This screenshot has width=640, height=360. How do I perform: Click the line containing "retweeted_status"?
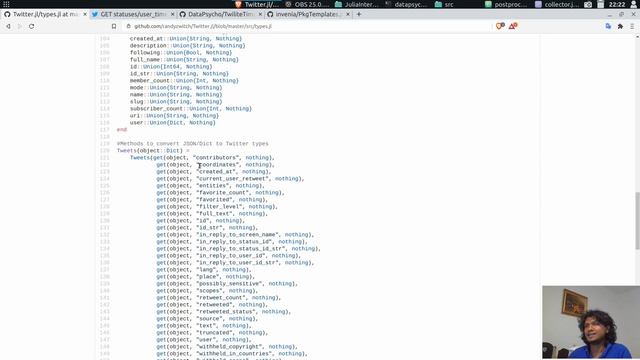[x=224, y=312]
